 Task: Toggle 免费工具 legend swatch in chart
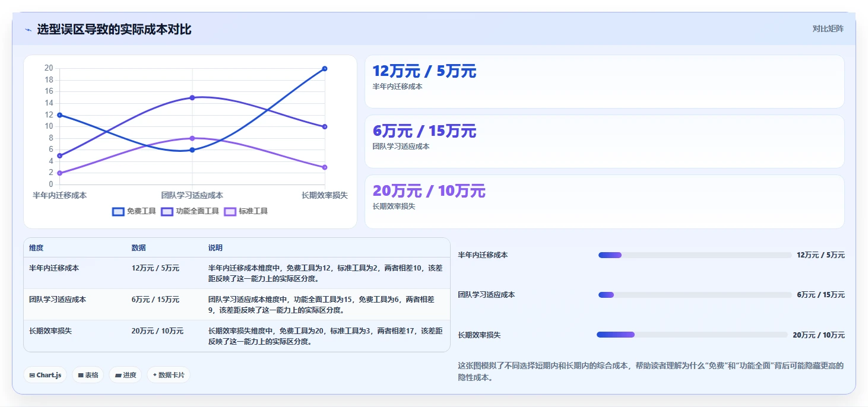pos(118,211)
